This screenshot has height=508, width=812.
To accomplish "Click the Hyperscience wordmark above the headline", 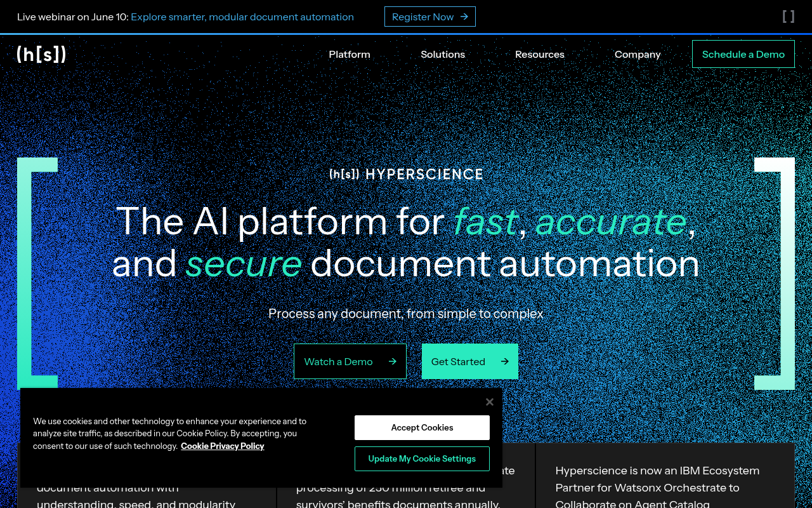I will [406, 173].
